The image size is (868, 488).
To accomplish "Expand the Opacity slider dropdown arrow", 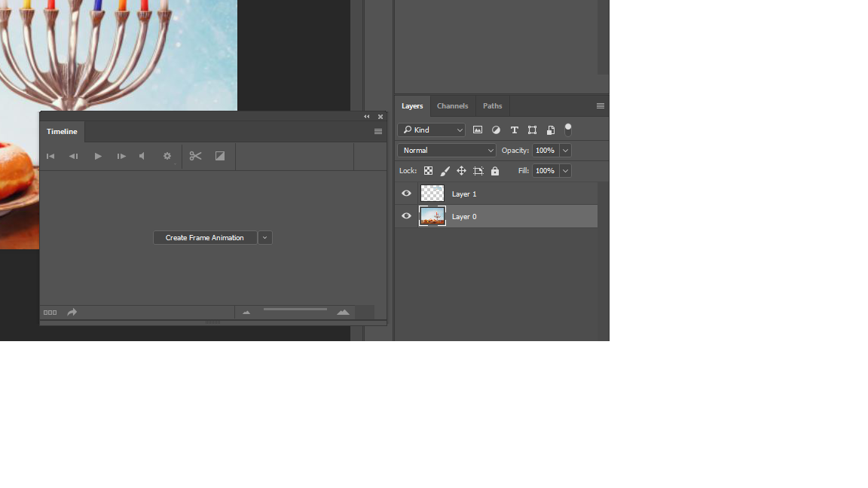I will [565, 151].
